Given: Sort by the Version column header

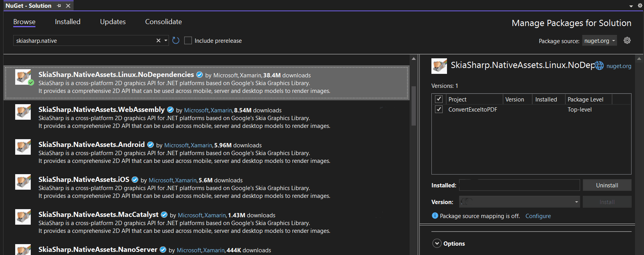Looking at the screenshot, I should coord(517,99).
